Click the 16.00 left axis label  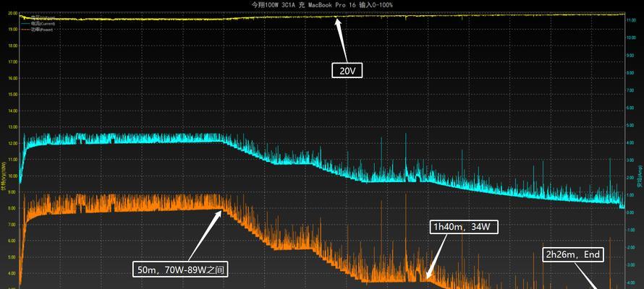(12, 78)
